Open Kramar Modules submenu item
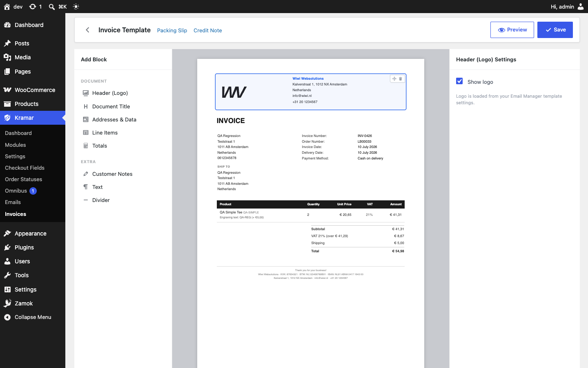Screen dimensions: 588x368 pos(16,145)
